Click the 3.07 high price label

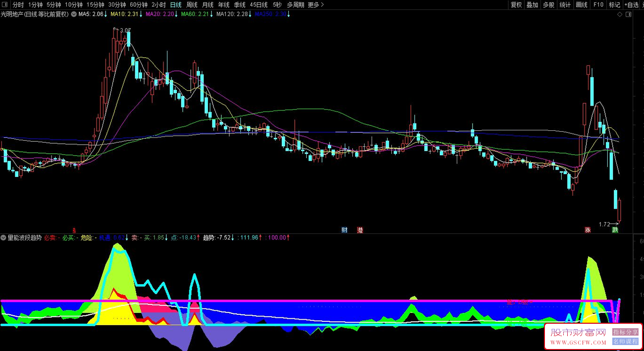125,31
